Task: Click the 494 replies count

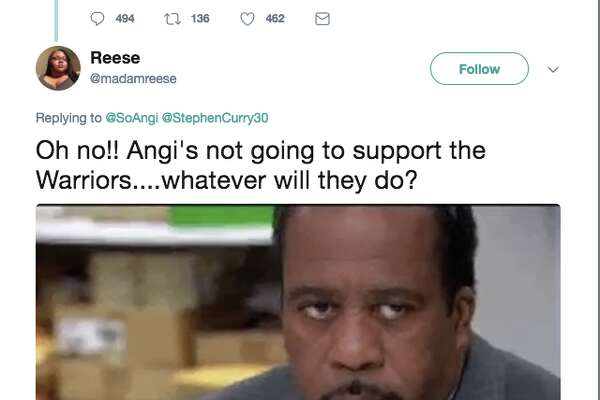Action: (125, 18)
